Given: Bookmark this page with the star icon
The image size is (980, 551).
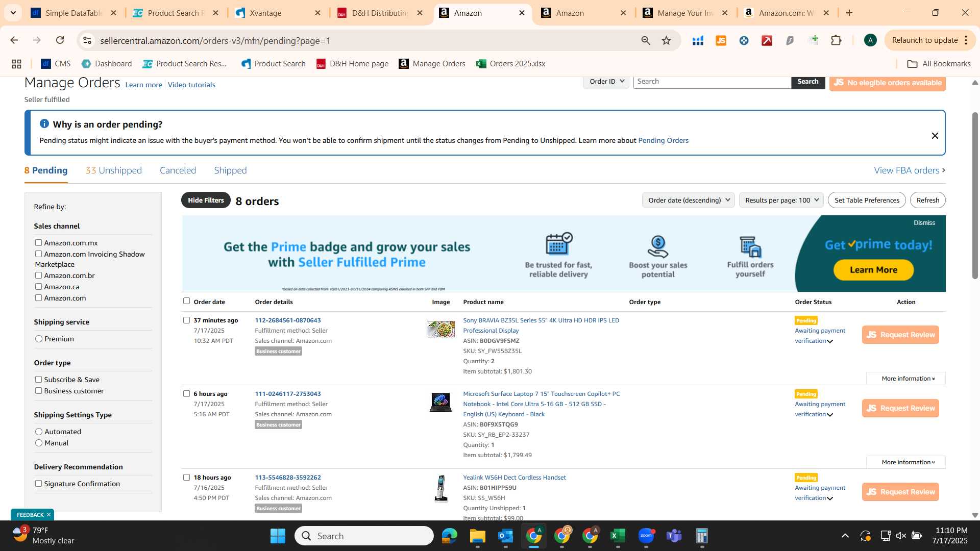Looking at the screenshot, I should [666, 40].
